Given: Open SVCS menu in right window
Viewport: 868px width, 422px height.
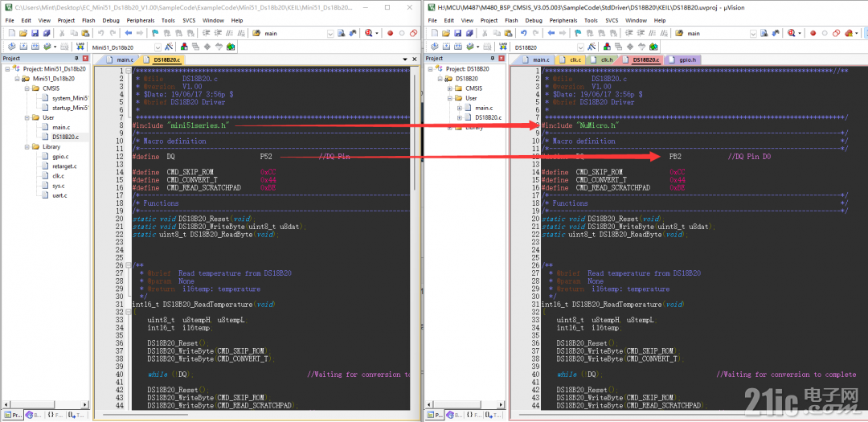Looking at the screenshot, I should click(x=612, y=20).
